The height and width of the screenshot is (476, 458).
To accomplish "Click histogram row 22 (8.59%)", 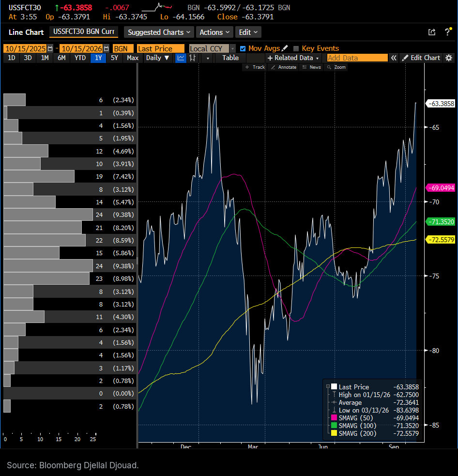I will coord(70,240).
